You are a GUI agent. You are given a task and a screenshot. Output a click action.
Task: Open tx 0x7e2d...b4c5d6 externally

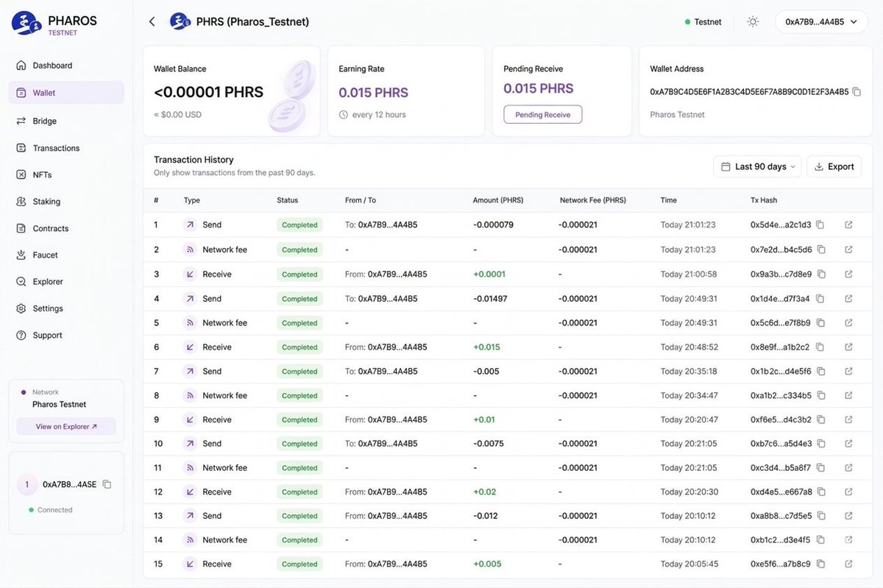click(x=848, y=249)
